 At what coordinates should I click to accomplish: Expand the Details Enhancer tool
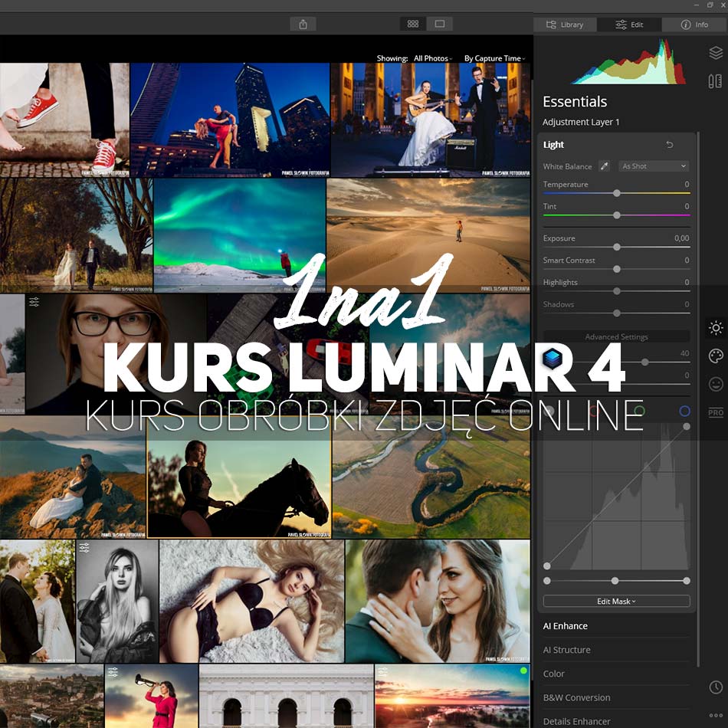(576, 722)
